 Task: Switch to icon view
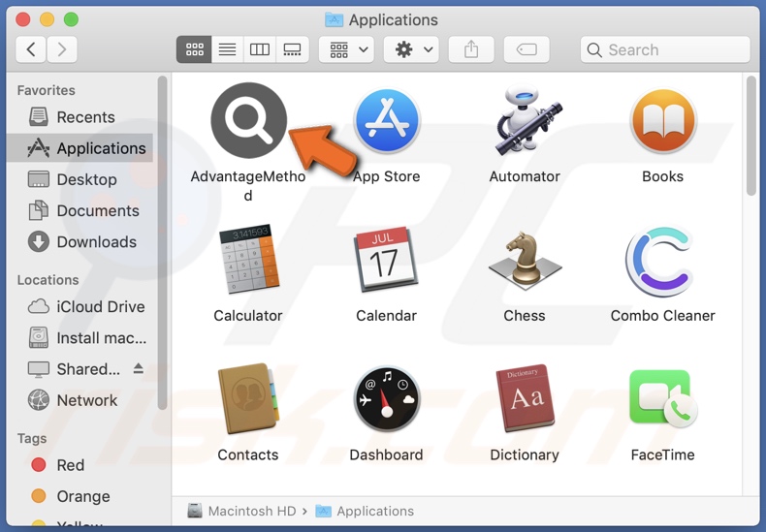pyautogui.click(x=195, y=49)
